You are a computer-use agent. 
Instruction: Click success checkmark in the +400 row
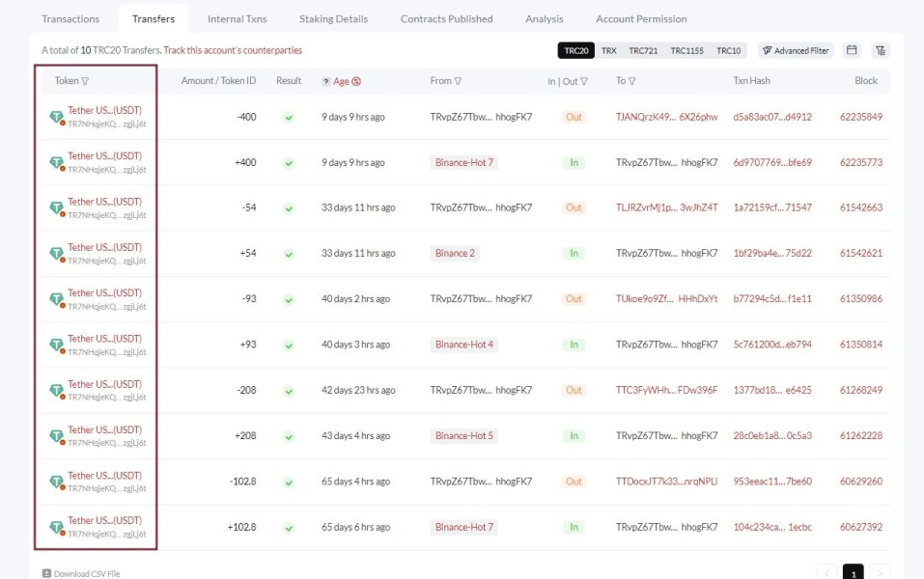tap(289, 163)
